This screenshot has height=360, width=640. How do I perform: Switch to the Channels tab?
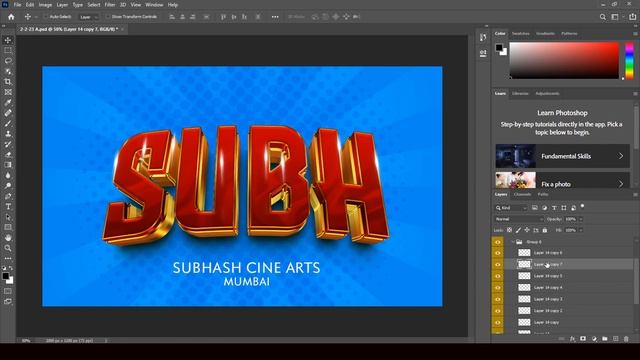tap(522, 195)
